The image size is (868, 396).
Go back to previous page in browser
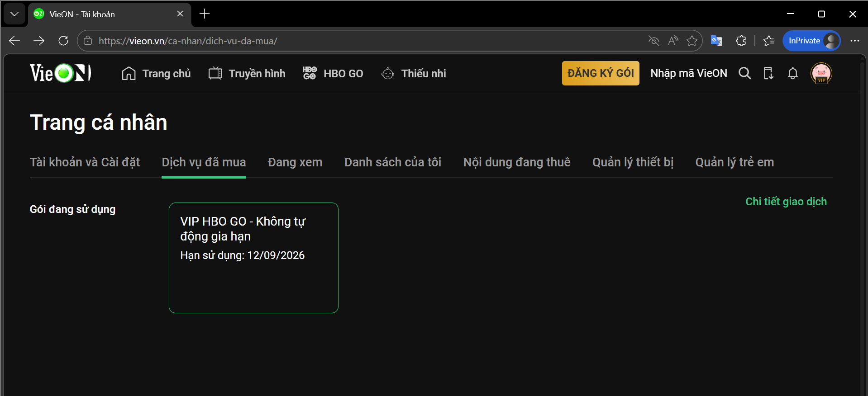(14, 41)
